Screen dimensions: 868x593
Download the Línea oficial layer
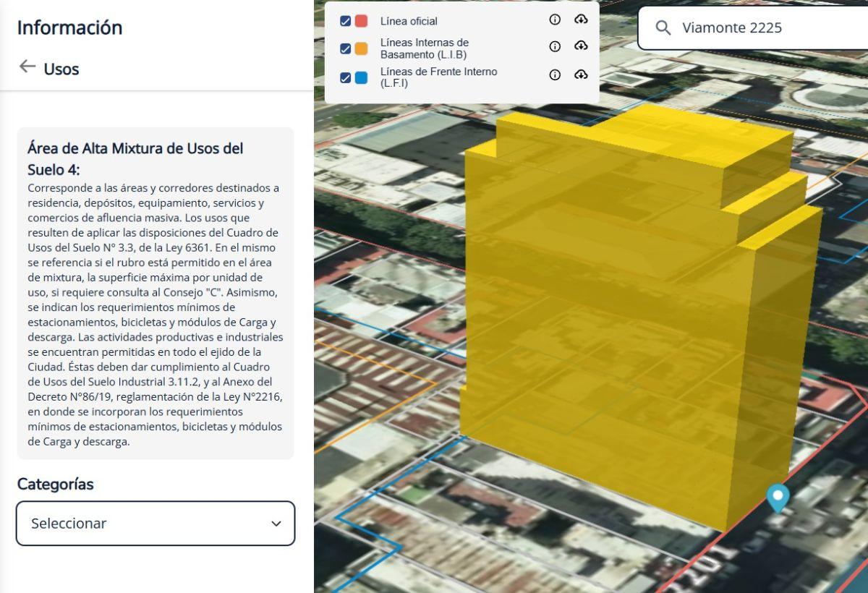tap(581, 20)
